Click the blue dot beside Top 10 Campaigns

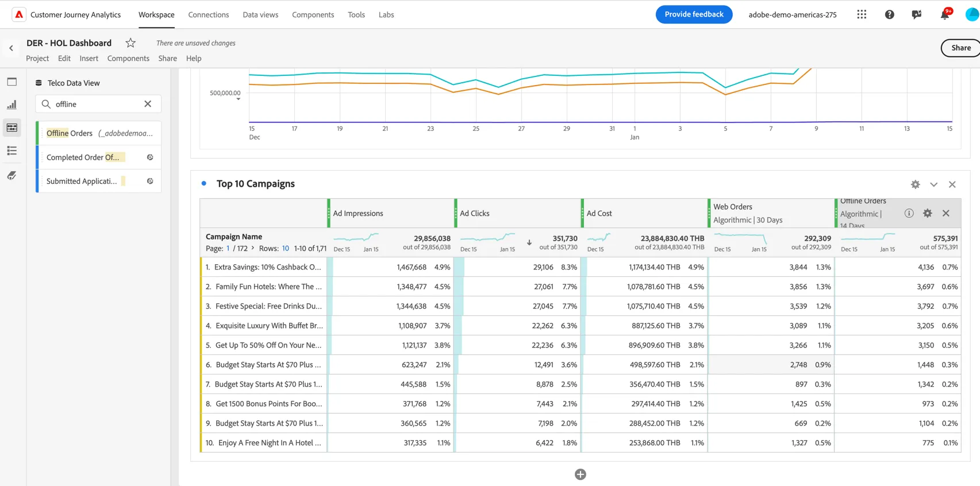tap(204, 184)
